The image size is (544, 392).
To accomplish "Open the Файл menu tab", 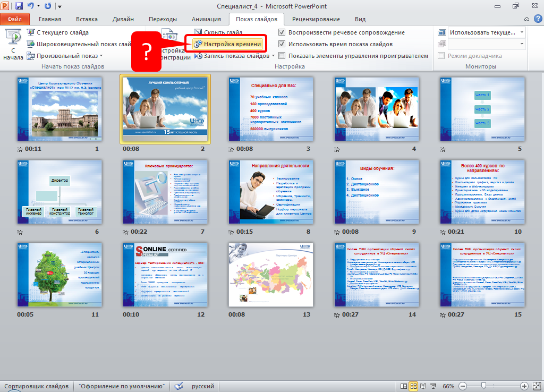I will 15,19.
